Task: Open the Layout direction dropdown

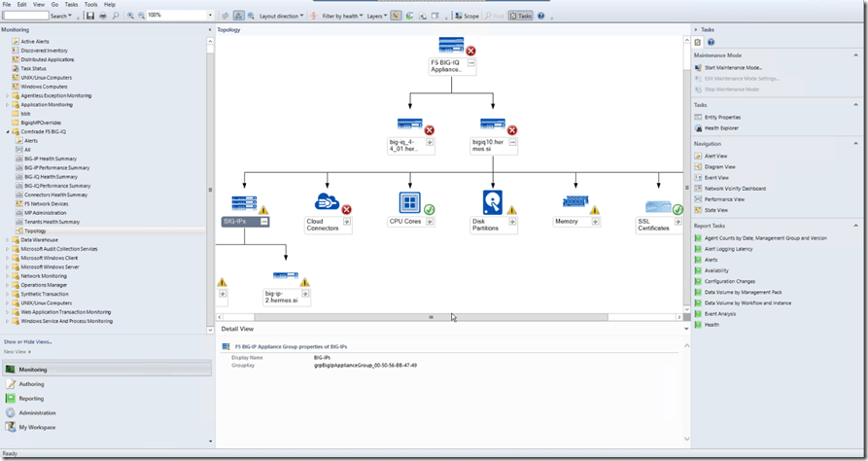Action: (x=281, y=17)
